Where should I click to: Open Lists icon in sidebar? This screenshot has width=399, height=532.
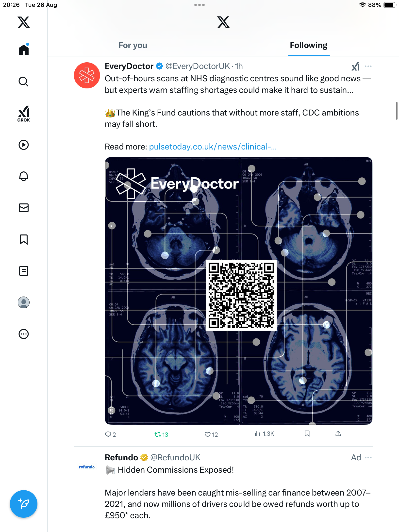click(x=24, y=271)
